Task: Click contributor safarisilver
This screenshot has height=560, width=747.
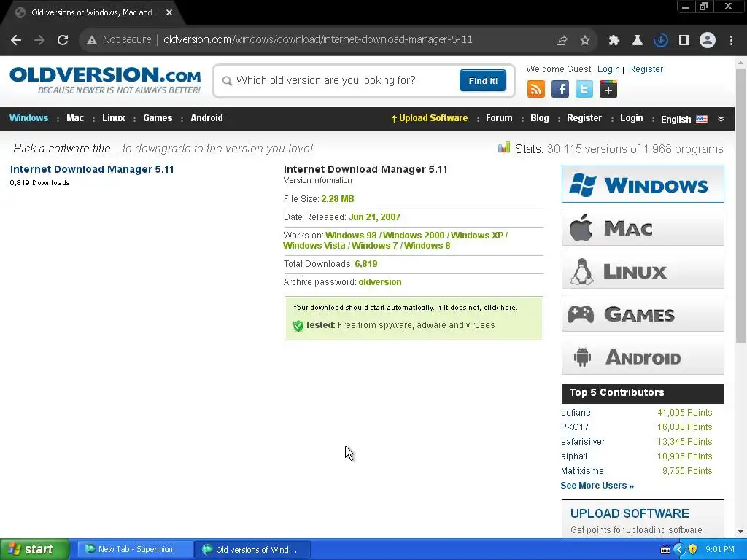Action: tap(583, 442)
